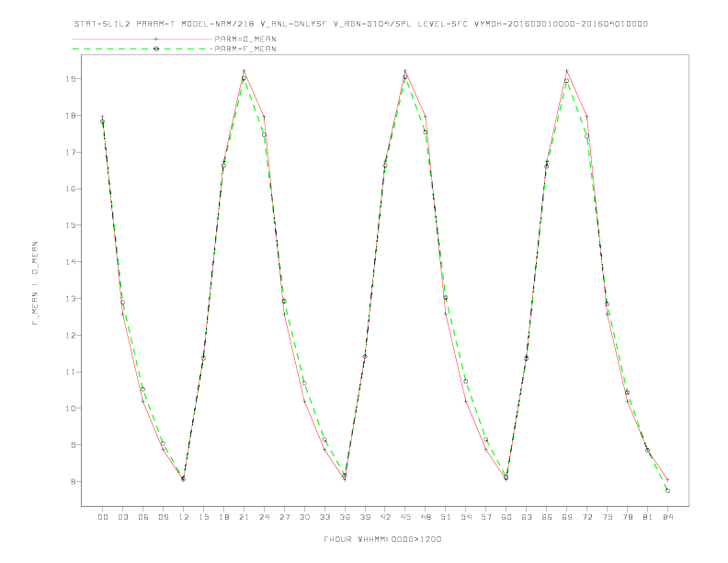Click the value 18 on the vertical axis
The image size is (728, 563).
[70, 116]
